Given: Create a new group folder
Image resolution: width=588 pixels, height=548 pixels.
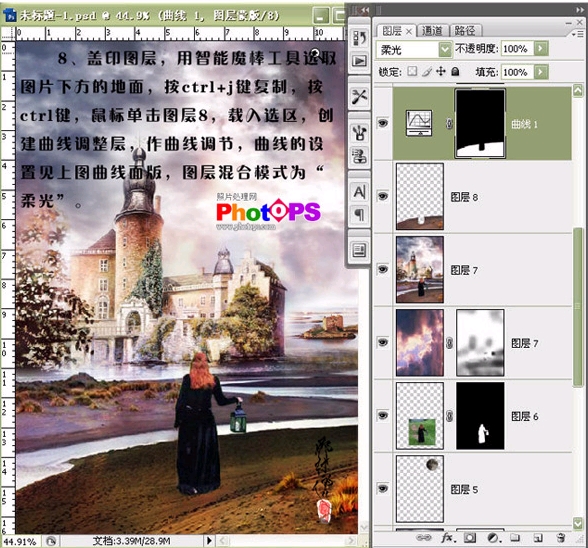Looking at the screenshot, I should click(x=515, y=538).
